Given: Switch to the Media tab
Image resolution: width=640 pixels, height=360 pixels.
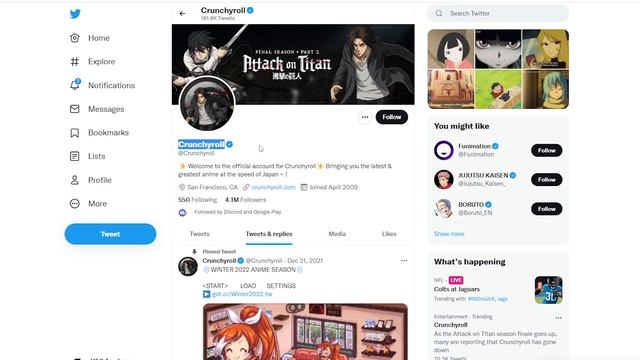Looking at the screenshot, I should point(337,234).
